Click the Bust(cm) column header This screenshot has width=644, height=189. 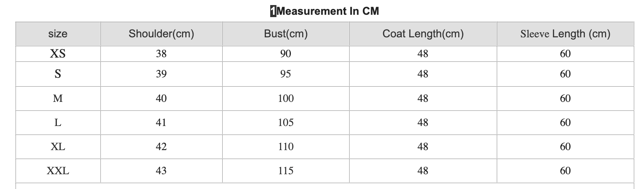click(x=286, y=34)
